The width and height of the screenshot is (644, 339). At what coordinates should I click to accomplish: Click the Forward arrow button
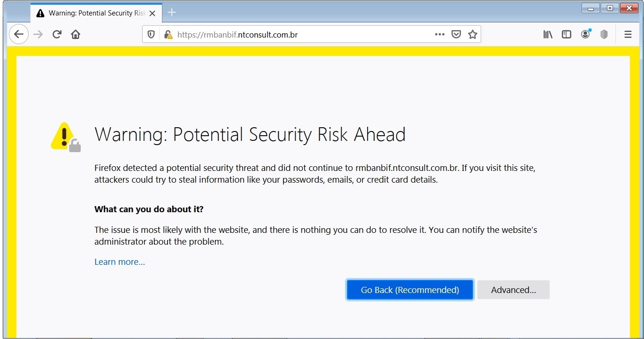(38, 34)
